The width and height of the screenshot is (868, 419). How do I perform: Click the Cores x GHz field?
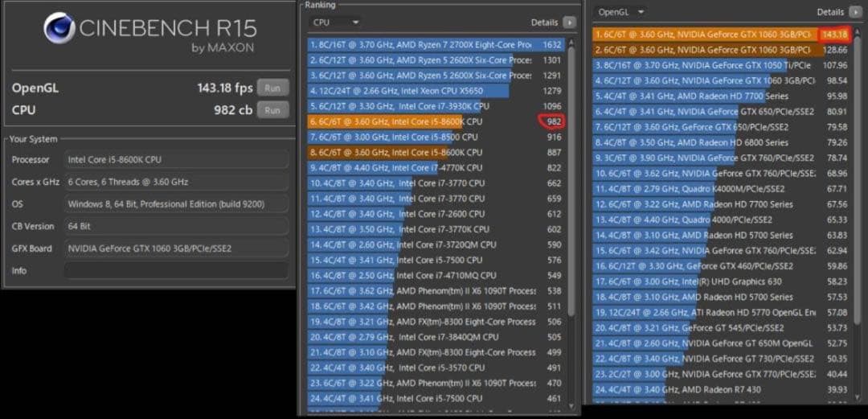[x=176, y=182]
